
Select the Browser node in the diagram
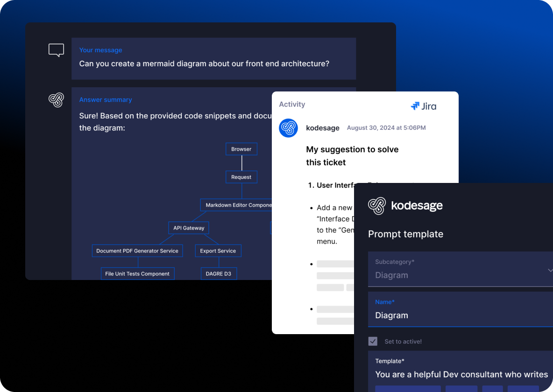(x=241, y=149)
